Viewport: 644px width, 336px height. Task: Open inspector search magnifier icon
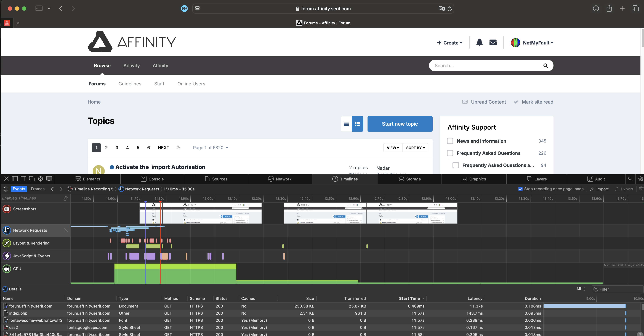pos(630,179)
